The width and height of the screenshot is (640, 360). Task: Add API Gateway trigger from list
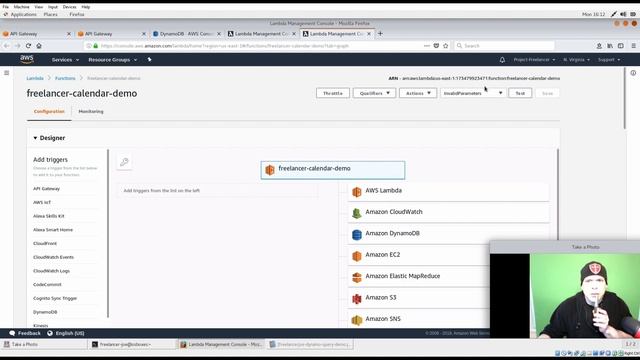pyautogui.click(x=47, y=189)
